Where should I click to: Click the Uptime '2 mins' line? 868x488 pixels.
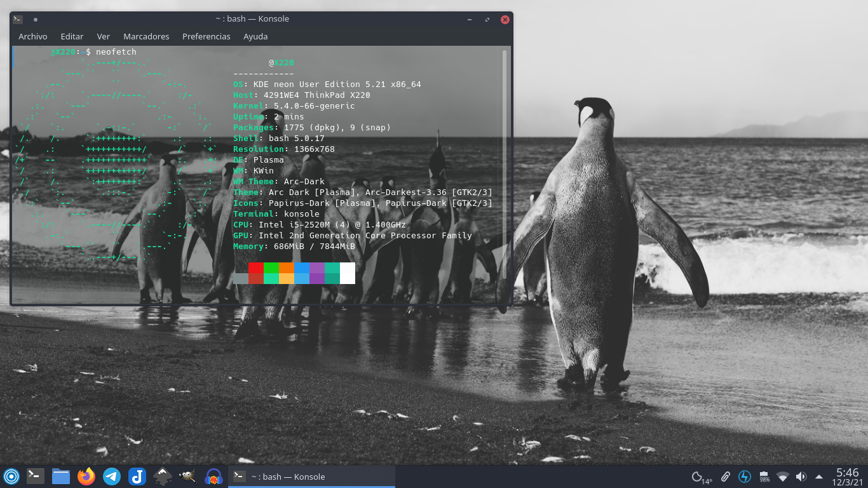click(269, 117)
